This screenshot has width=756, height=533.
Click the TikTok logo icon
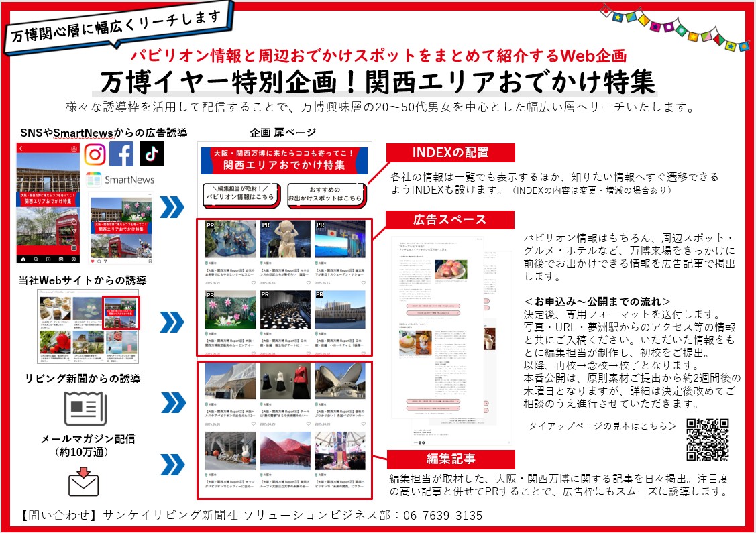(152, 154)
